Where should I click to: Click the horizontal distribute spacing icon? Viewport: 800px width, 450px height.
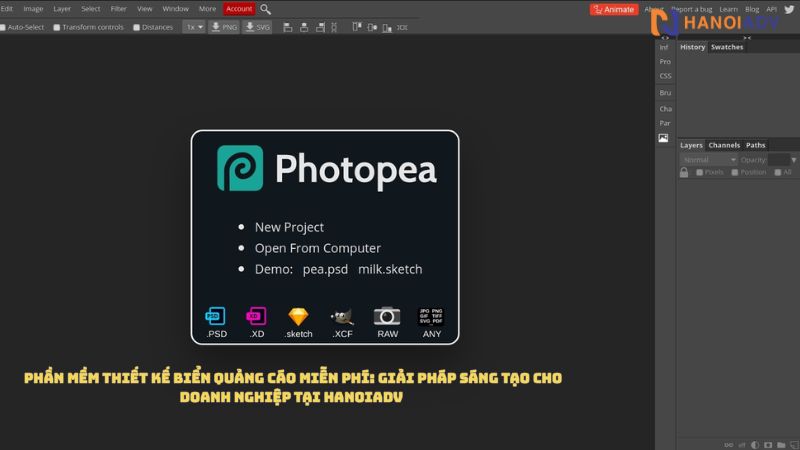point(403,28)
